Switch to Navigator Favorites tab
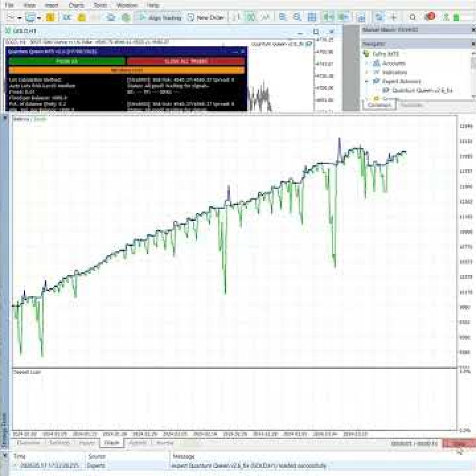This screenshot has width=476, height=476. (x=411, y=105)
